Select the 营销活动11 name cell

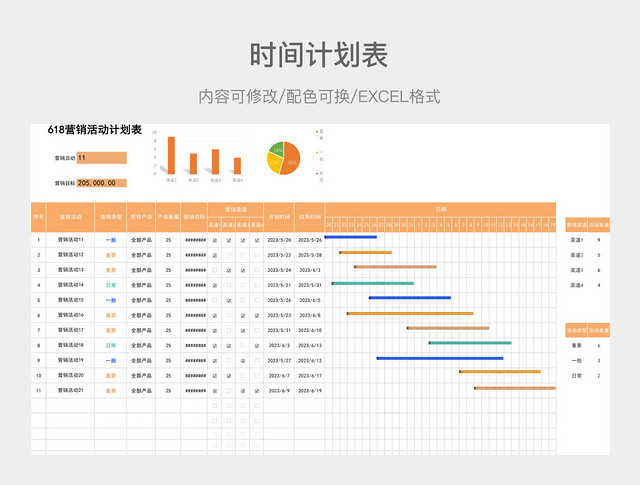[x=71, y=240]
